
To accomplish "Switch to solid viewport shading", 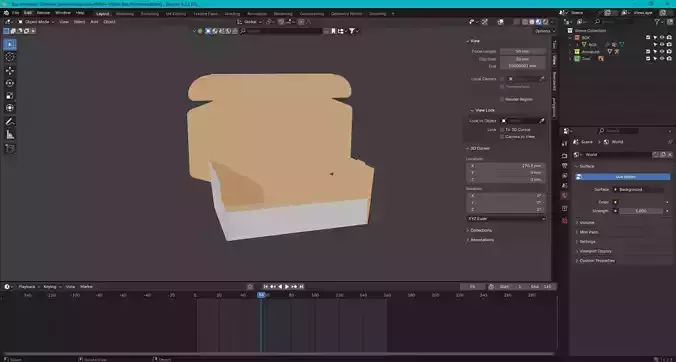I will point(532,22).
